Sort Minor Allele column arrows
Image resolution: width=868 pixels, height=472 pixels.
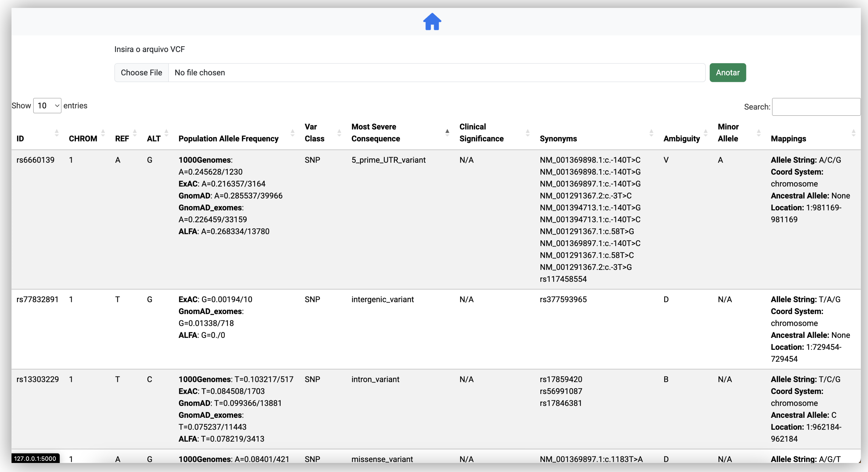[758, 133]
